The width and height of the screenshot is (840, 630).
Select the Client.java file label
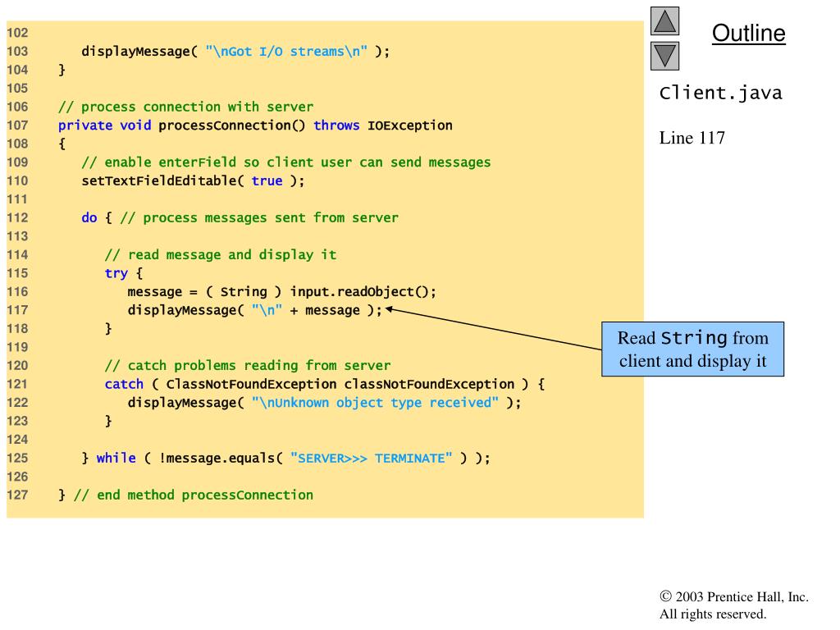[x=720, y=94]
